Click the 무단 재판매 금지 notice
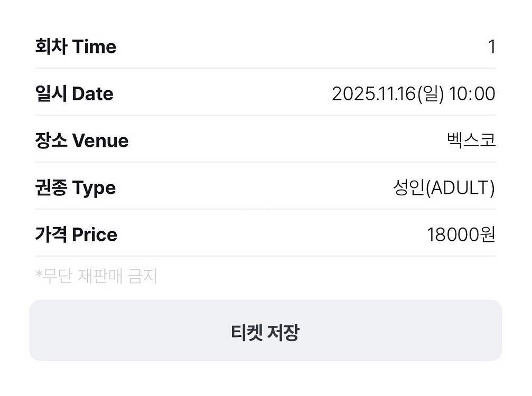Screen dimensions: 532x396 pos(96,276)
